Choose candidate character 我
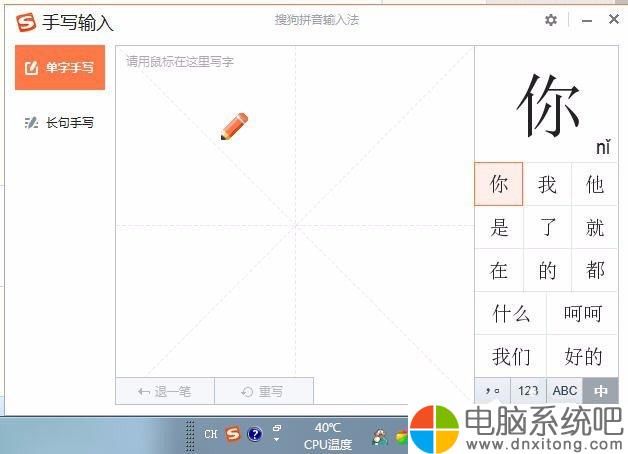Screen dimensions: 628x454 click(x=547, y=184)
